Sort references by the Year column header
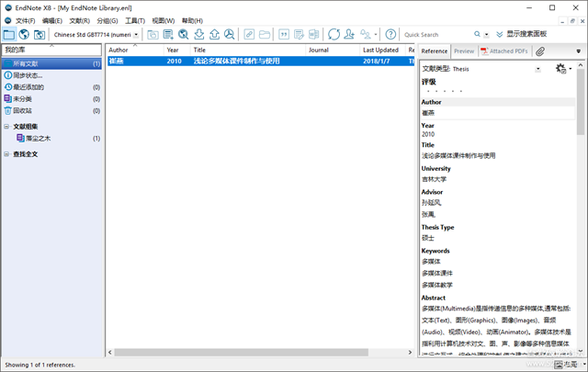The image size is (588, 372). point(173,50)
